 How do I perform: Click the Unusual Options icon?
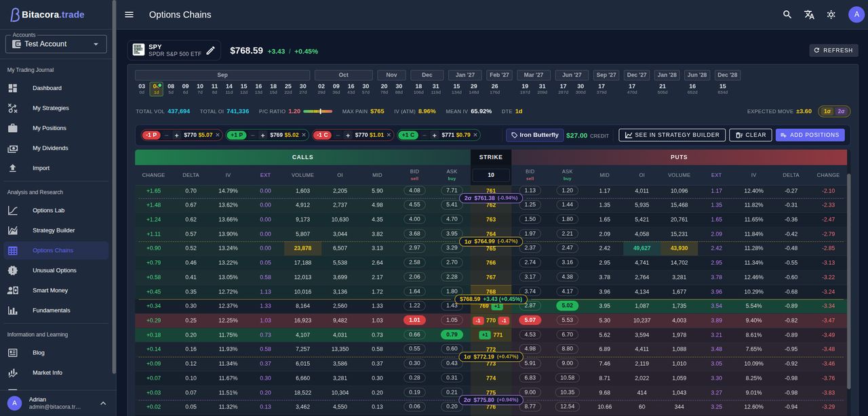tap(12, 270)
